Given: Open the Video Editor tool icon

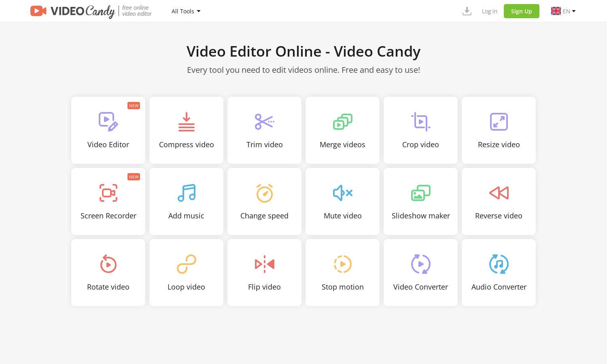Looking at the screenshot, I should coord(108,122).
